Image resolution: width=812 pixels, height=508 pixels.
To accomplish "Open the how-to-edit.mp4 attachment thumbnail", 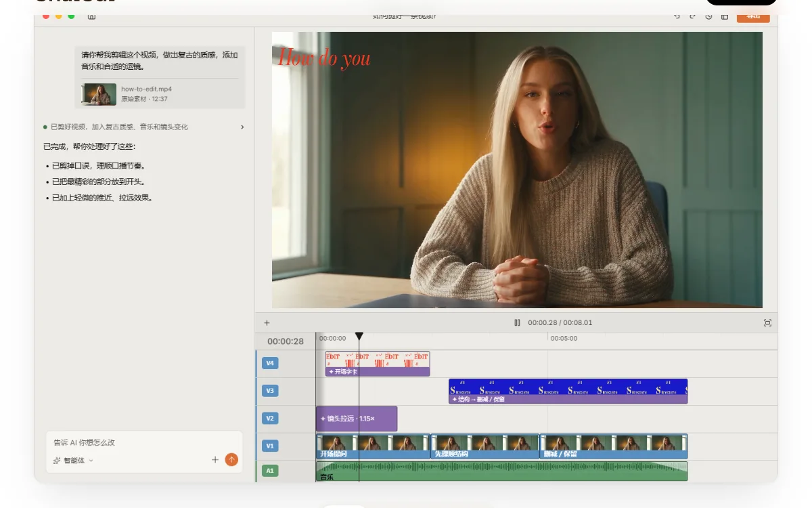I will tap(99, 94).
